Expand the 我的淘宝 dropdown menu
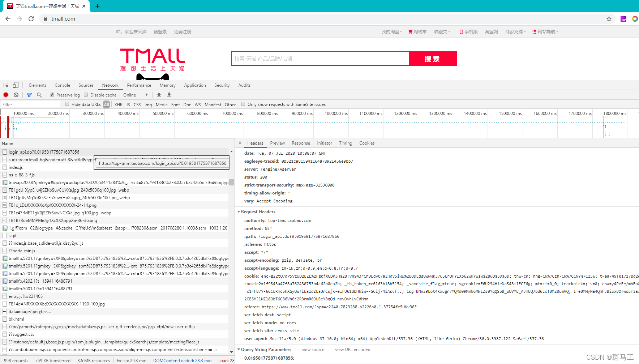This screenshot has height=364, width=639. pyautogui.click(x=392, y=32)
